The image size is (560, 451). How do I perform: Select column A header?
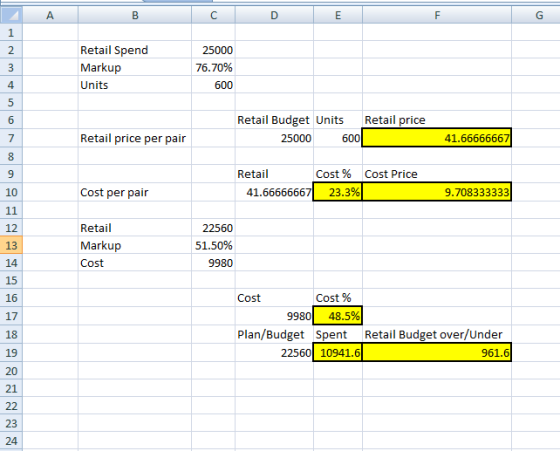(x=50, y=15)
